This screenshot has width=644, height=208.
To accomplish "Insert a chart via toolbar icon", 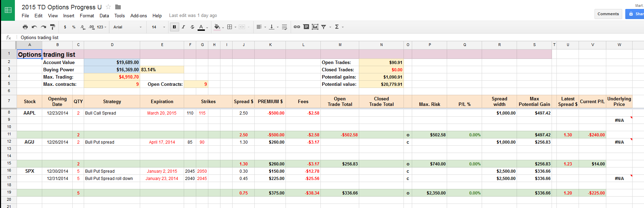I will [315, 27].
